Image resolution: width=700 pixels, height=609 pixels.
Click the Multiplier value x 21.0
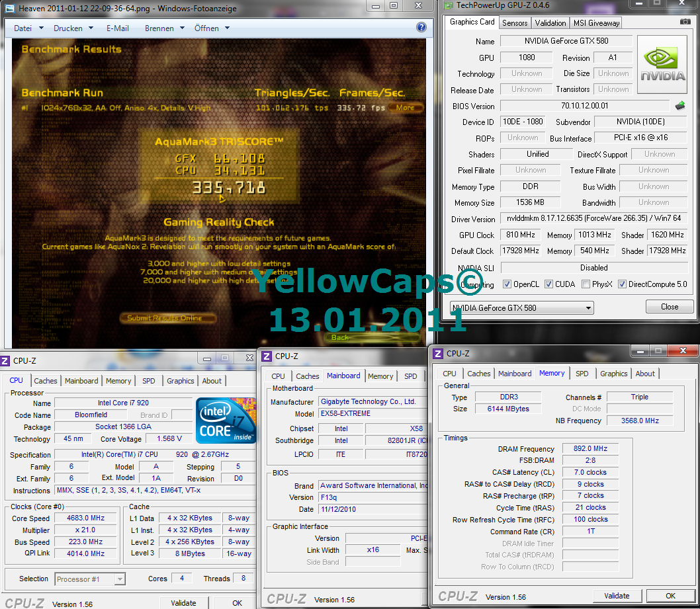tap(85, 530)
